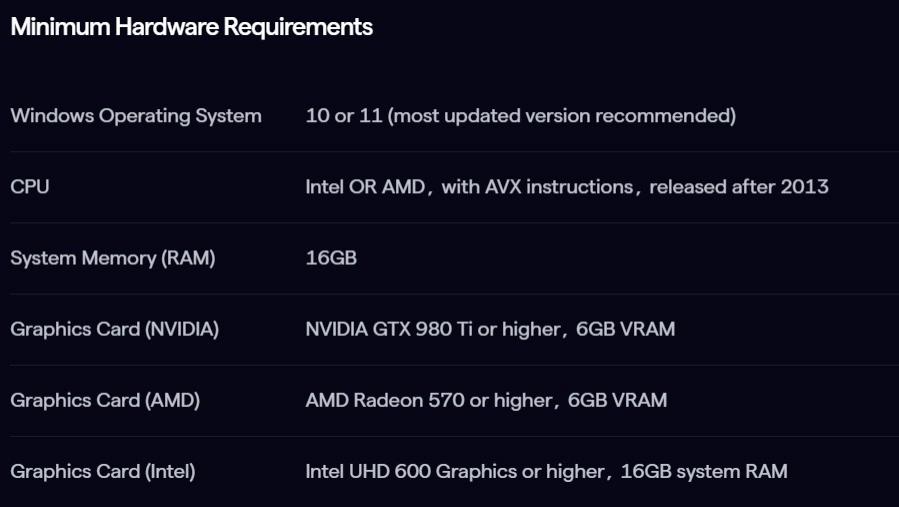This screenshot has width=899, height=507.
Task: Select the Windows Operating System row label
Action: (x=136, y=116)
